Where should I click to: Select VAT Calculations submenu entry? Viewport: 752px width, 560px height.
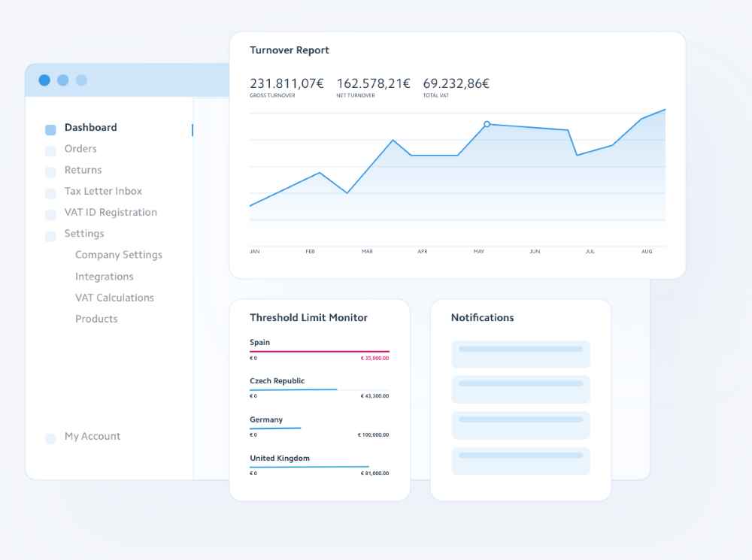(x=114, y=297)
